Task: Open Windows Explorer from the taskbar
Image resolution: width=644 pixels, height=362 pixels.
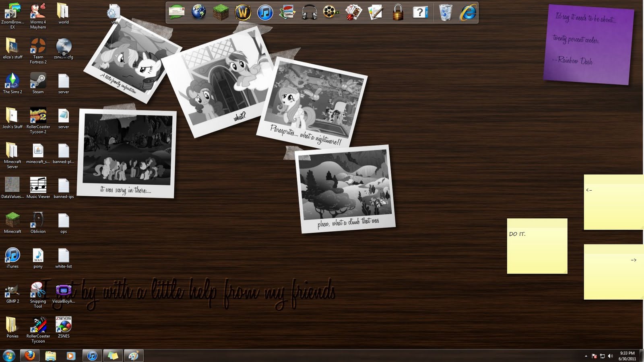Action: point(50,356)
